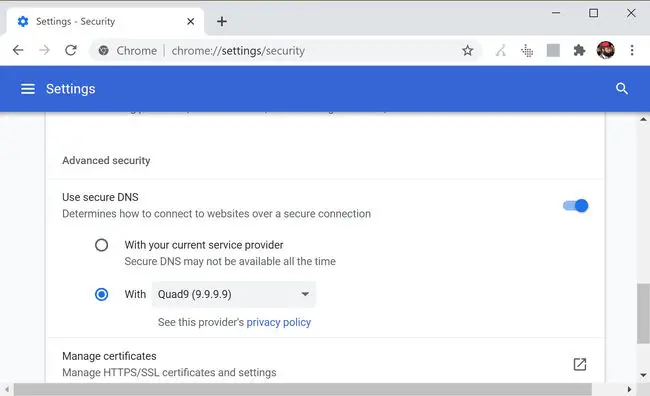The height and width of the screenshot is (396, 650).
Task: Click the horizontal scroll right arrow
Action: point(629,389)
